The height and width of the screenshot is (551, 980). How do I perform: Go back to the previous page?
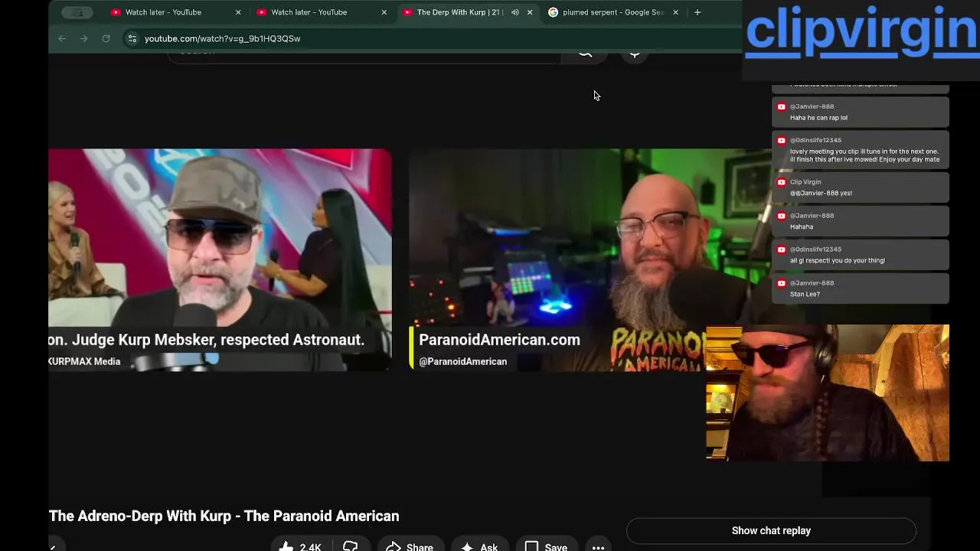click(62, 38)
